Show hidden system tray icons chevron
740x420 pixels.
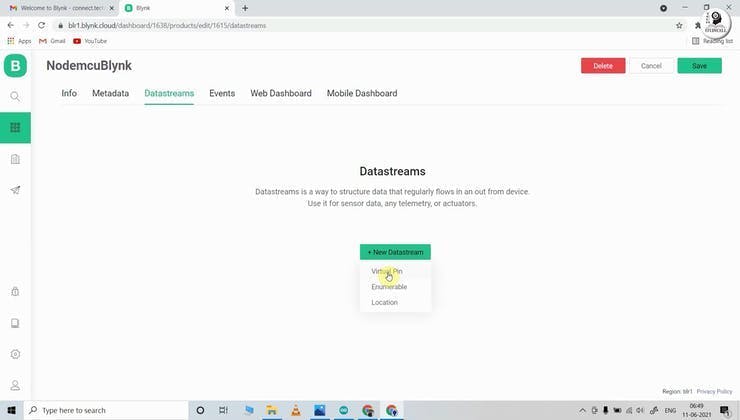[582, 411]
